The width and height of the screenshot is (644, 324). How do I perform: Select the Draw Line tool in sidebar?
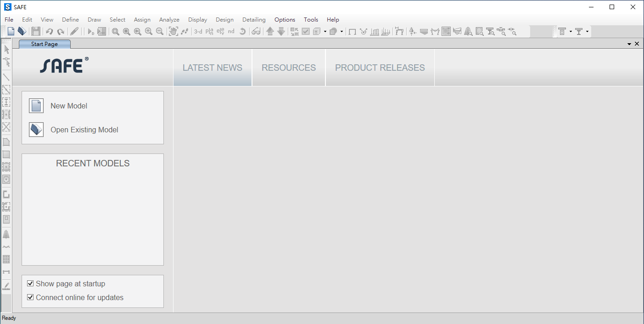6,77
